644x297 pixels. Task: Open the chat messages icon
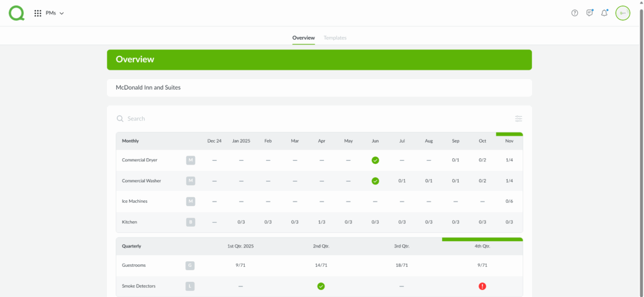pyautogui.click(x=589, y=13)
